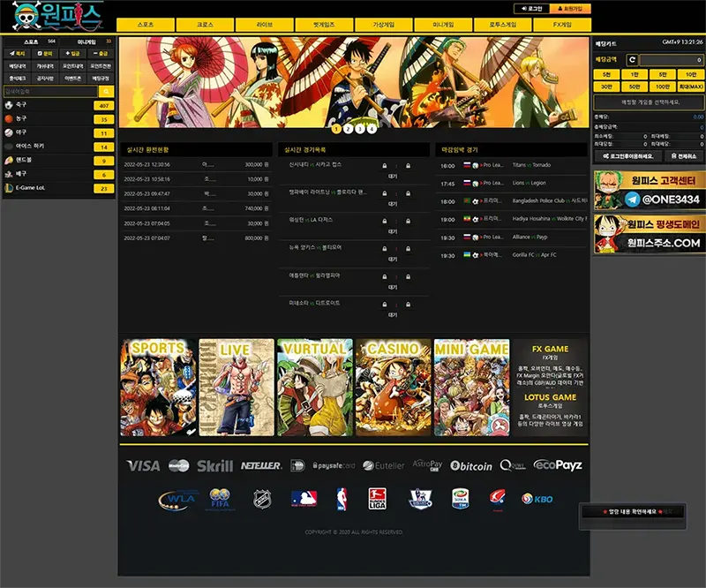Click the 407 soccer match count badge
The image size is (706, 588).
103,105
